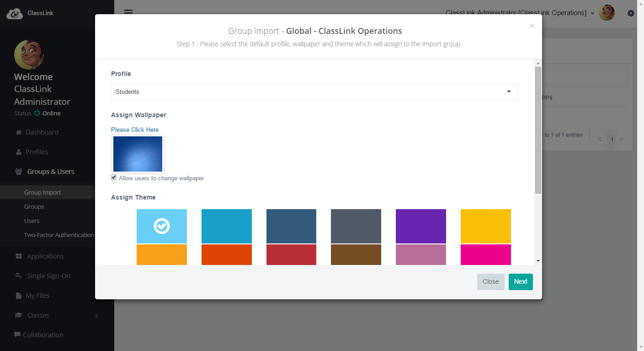Click the Close button in dialog footer
644x351 pixels.
(490, 282)
